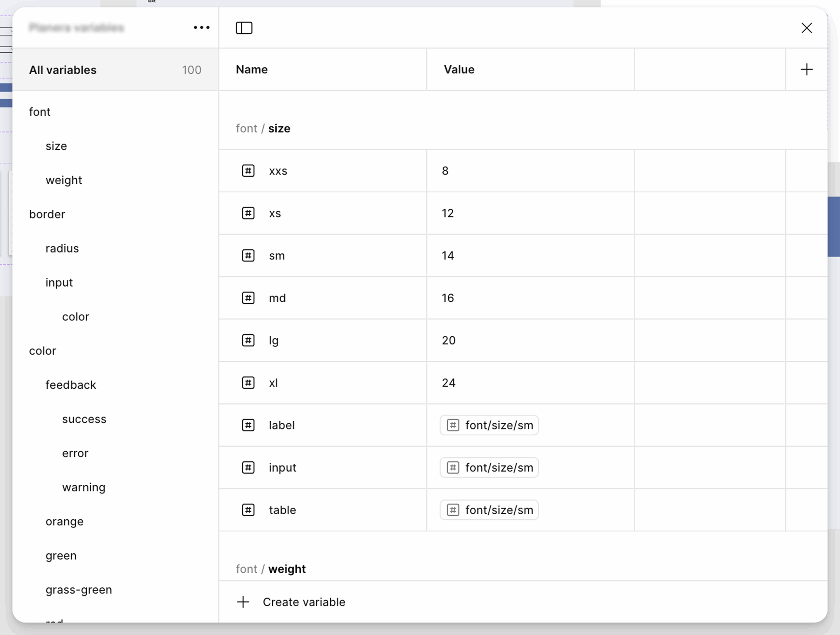The image size is (840, 635).
Task: Select All variables in the sidebar
Action: tap(63, 70)
